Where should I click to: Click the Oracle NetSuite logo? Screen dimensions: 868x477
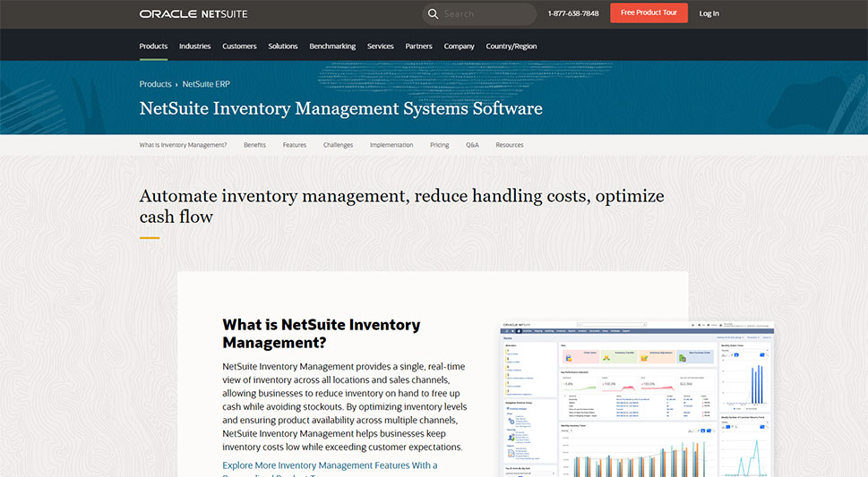click(193, 13)
